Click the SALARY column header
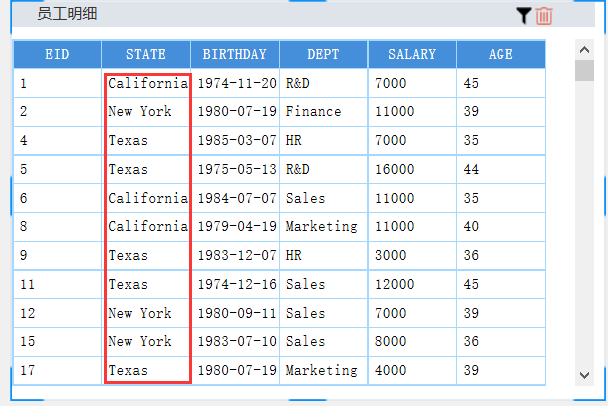Viewport: 608px width, 406px height. [412, 55]
